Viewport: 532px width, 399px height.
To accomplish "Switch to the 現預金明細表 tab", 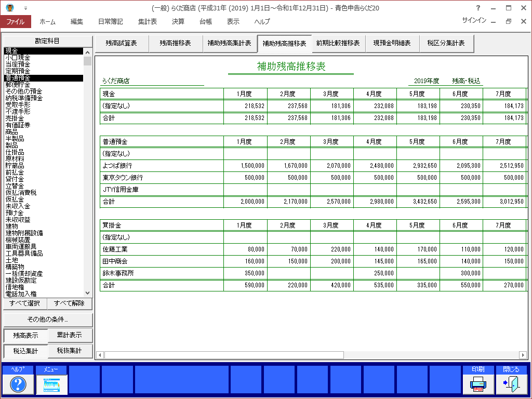I will [x=392, y=44].
